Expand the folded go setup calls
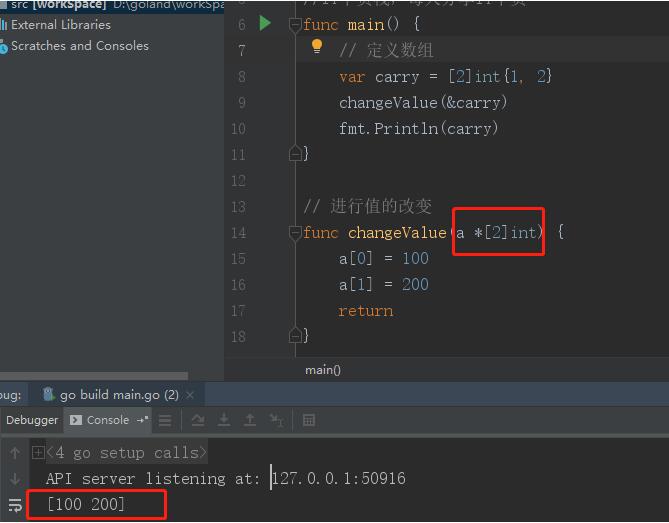 38,453
